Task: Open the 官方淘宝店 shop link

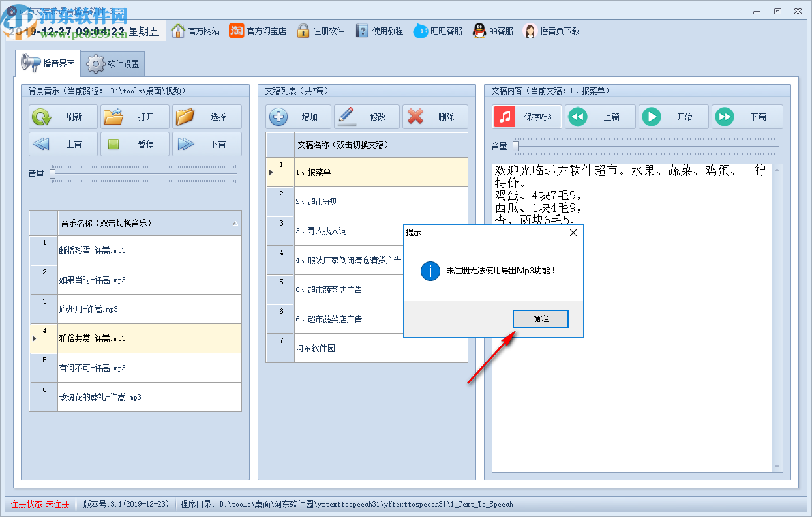Action: tap(258, 31)
